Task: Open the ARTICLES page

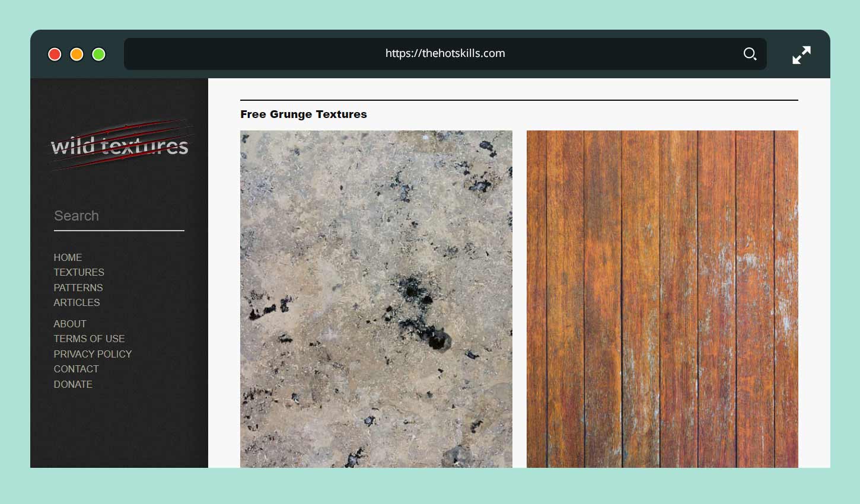Action: point(77,302)
